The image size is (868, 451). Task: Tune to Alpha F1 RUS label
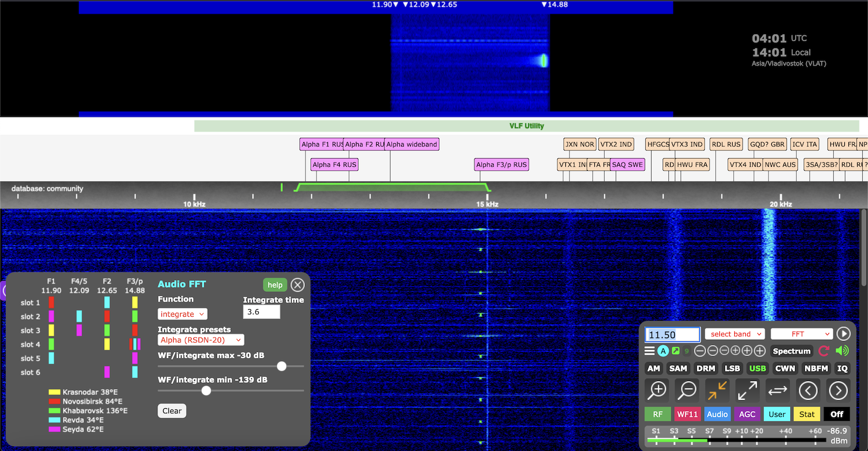322,144
